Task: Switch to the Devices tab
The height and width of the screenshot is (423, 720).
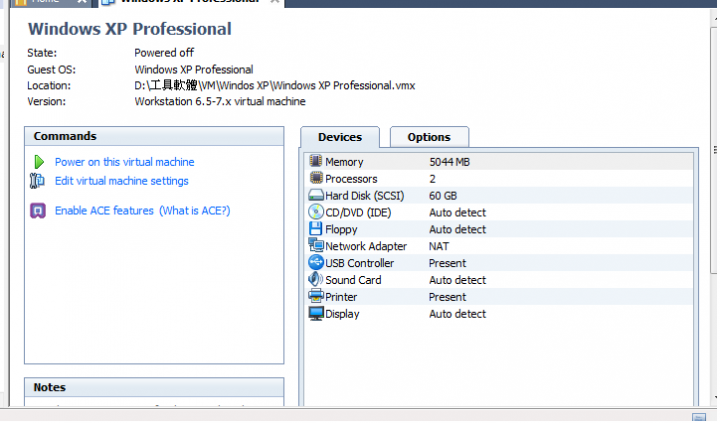Action: (x=340, y=137)
